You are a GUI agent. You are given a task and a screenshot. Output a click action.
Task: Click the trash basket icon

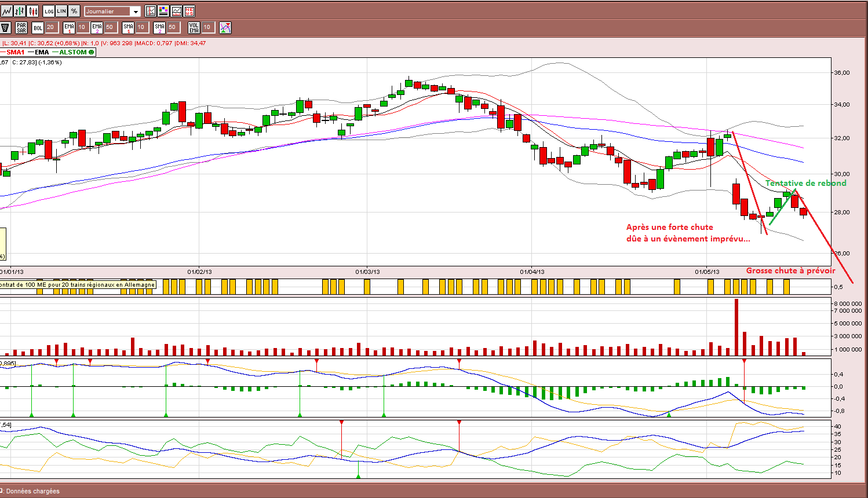pos(6,27)
